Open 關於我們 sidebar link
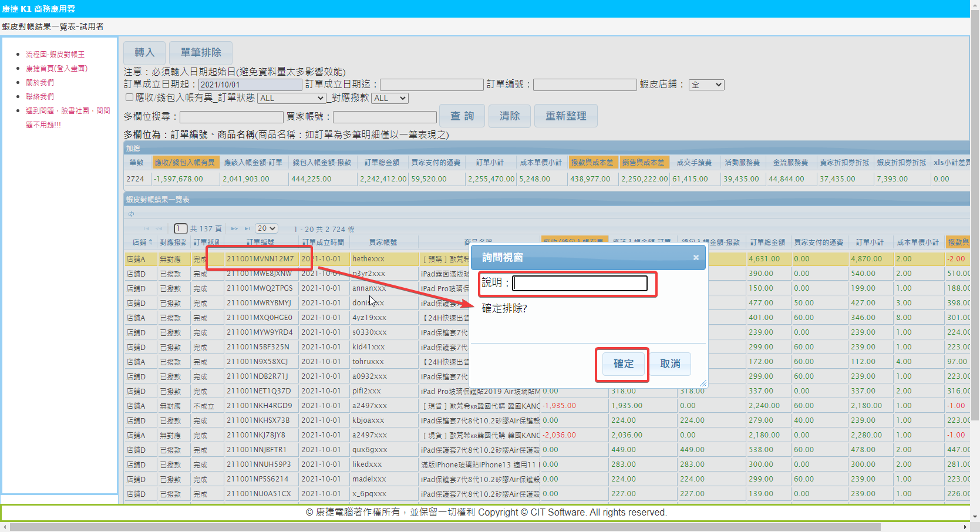This screenshot has width=980, height=532. click(40, 82)
